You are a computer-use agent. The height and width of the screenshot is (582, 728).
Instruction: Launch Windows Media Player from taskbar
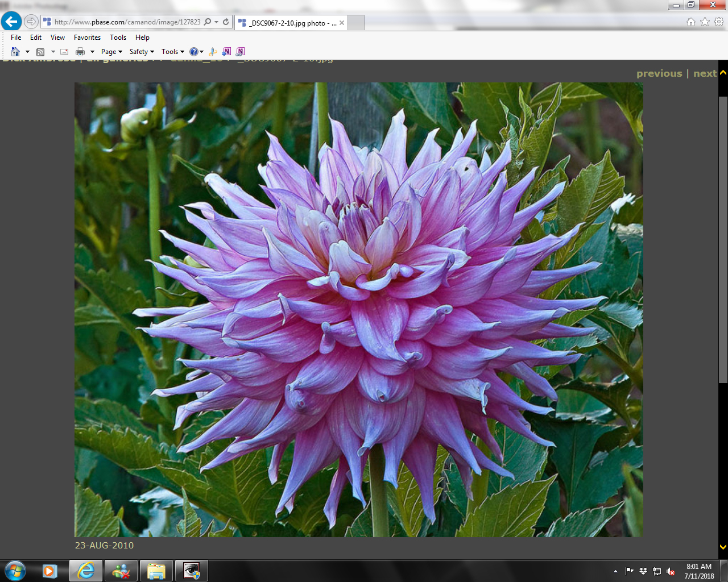pos(50,571)
